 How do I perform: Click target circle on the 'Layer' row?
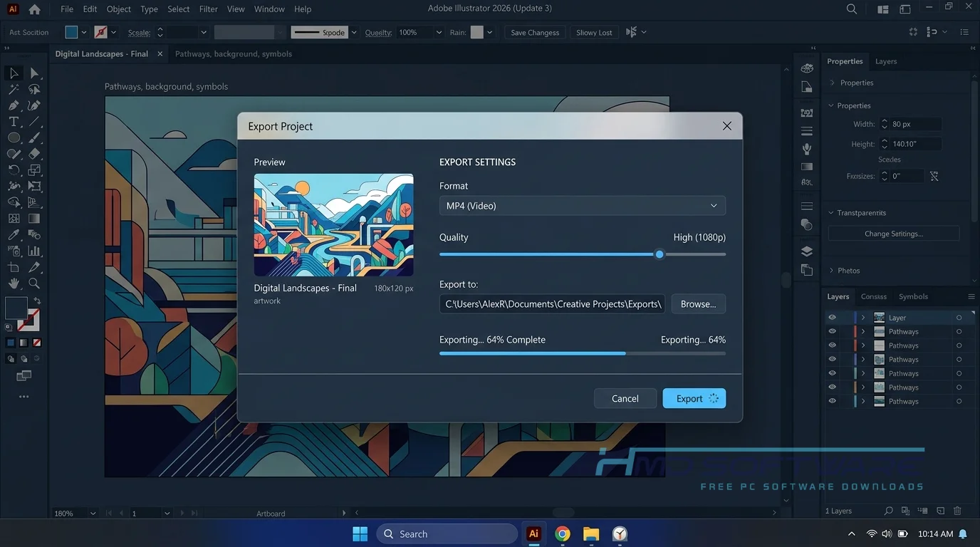pos(959,318)
